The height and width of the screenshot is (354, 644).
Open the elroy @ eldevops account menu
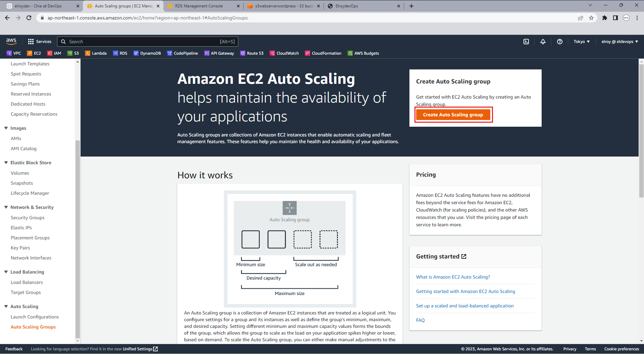(620, 42)
